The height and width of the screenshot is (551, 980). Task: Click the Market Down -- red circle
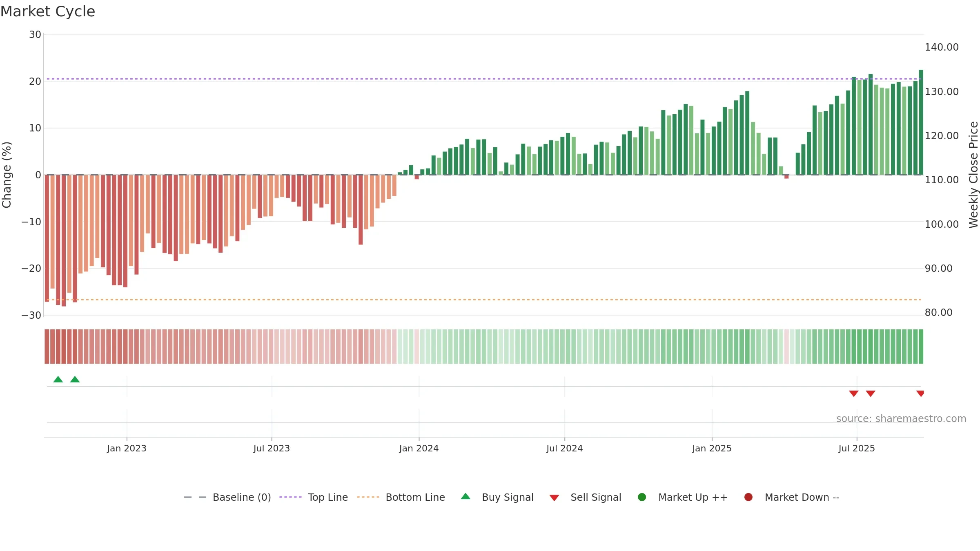(748, 497)
